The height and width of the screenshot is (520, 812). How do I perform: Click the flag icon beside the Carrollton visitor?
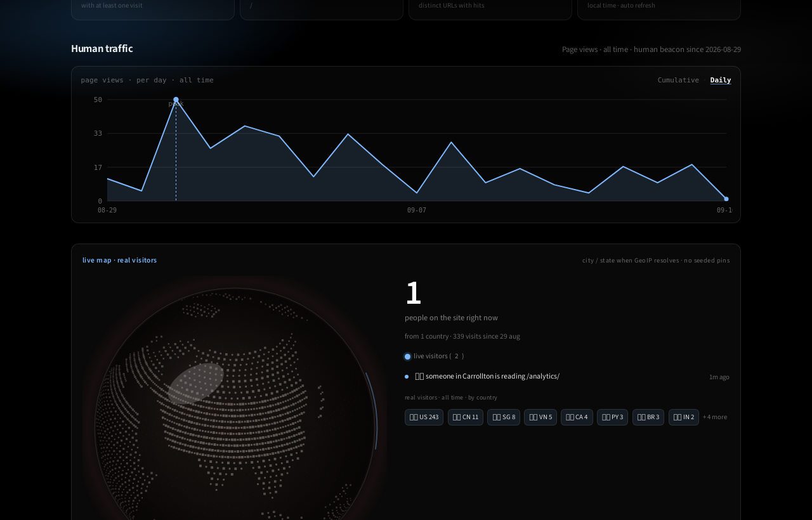419,376
